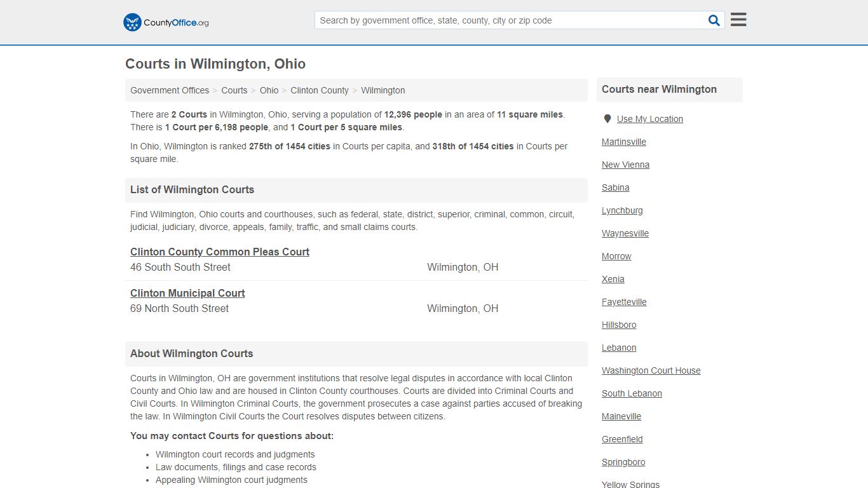Click the About Wilmington Courts heading
The height and width of the screenshot is (488, 868).
click(191, 353)
